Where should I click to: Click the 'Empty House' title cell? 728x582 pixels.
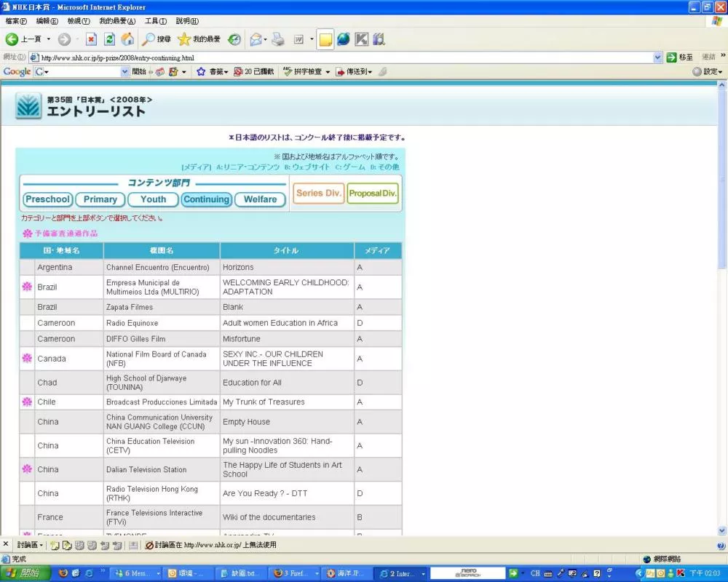click(x=287, y=422)
